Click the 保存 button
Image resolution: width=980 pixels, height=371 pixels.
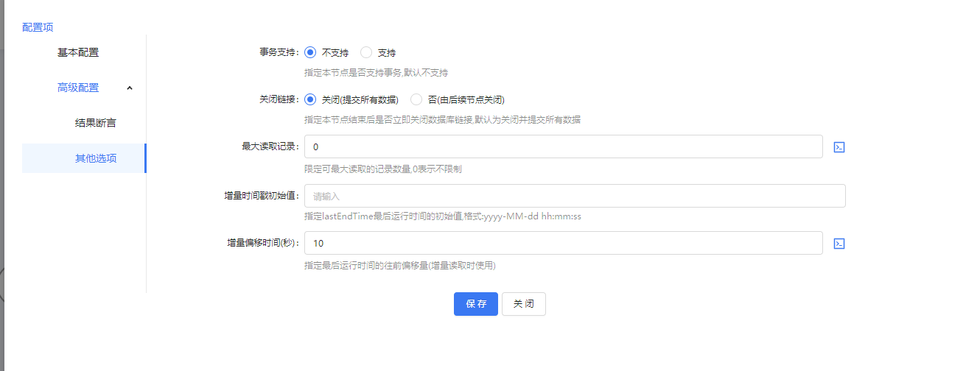point(475,304)
